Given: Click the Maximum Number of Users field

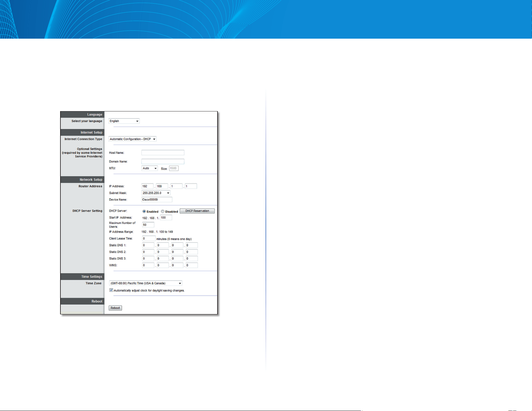Looking at the screenshot, I should [148, 225].
